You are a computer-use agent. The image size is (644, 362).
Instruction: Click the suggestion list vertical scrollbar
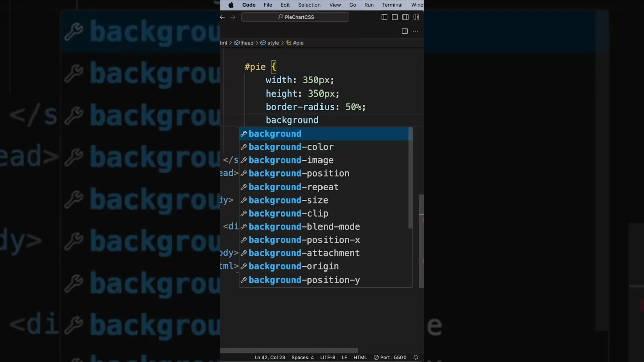[x=411, y=177]
